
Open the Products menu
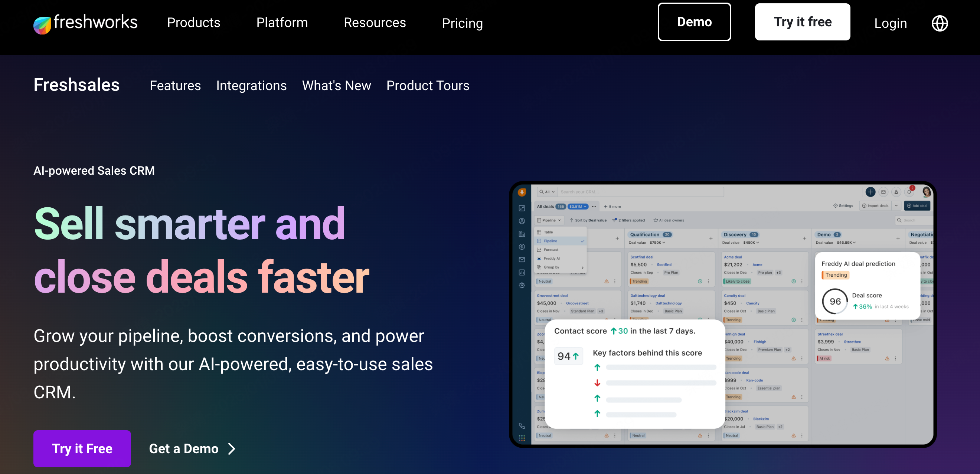[x=194, y=22]
